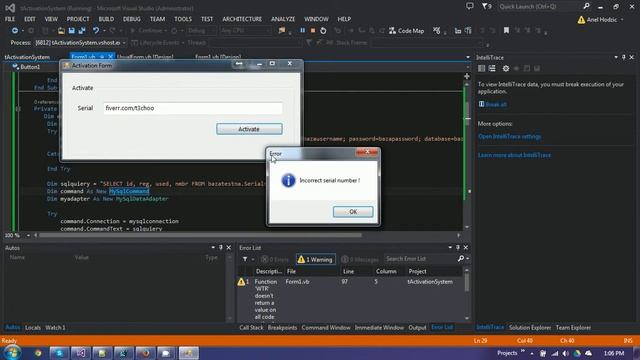Open IntelliTrace window options dropdown
This screenshot has height=360, width=640.
[616, 58]
